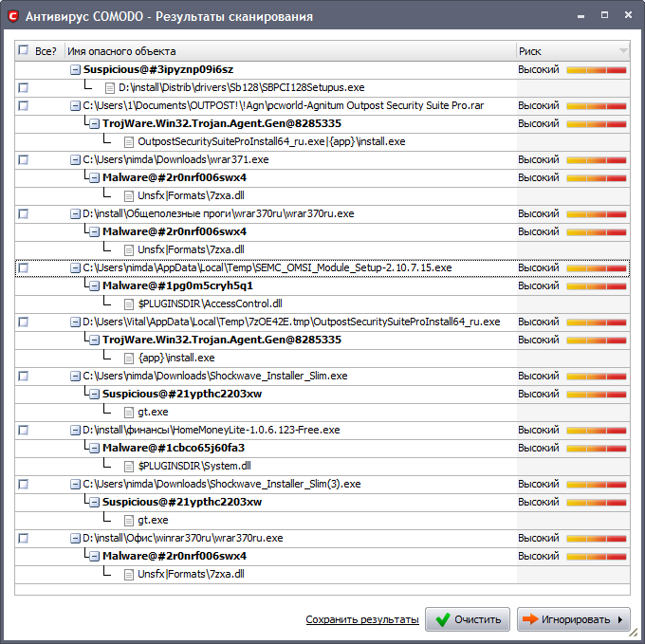Click the risk bar for the SEMC_OMSI_Module_Setup row
The height and width of the screenshot is (644, 645).
[597, 268]
